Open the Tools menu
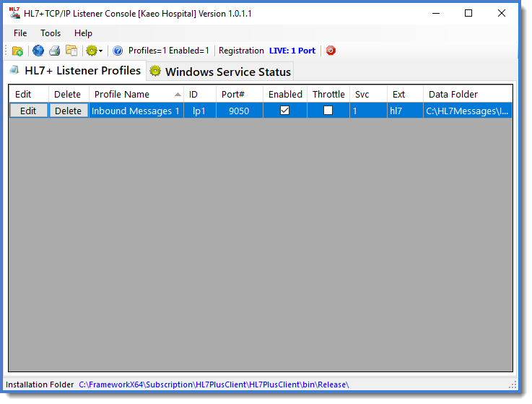532x404 pixels. click(51, 33)
